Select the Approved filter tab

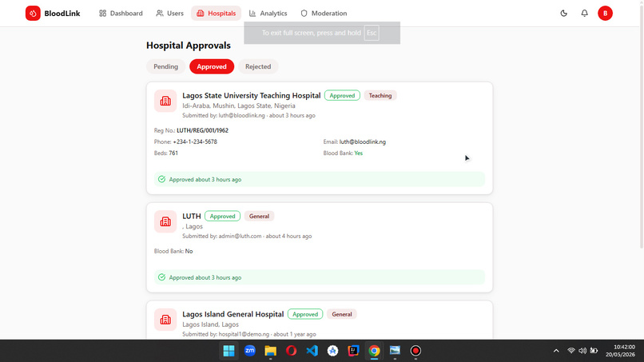(212, 66)
